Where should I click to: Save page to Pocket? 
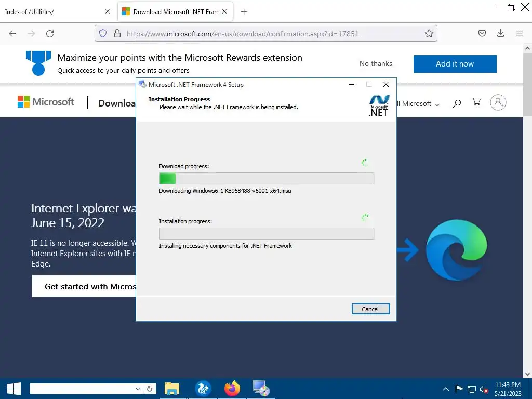482,33
